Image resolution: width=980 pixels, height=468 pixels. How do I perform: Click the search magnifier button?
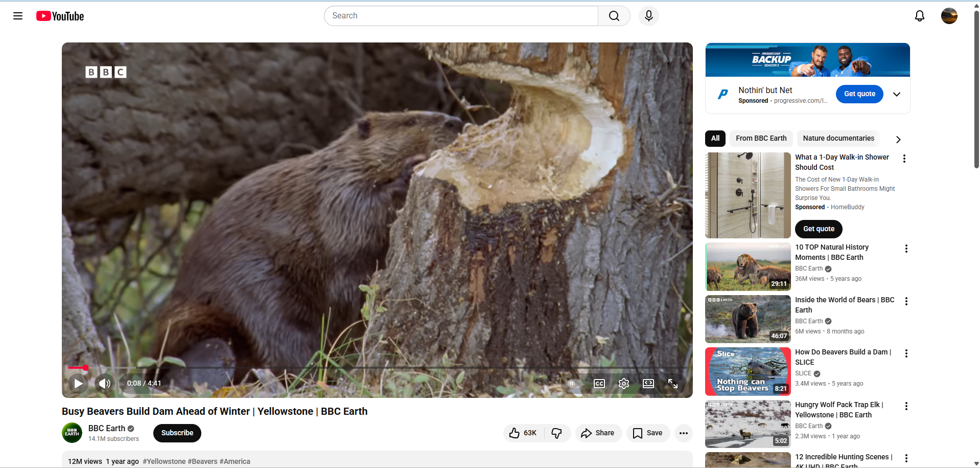click(x=614, y=16)
